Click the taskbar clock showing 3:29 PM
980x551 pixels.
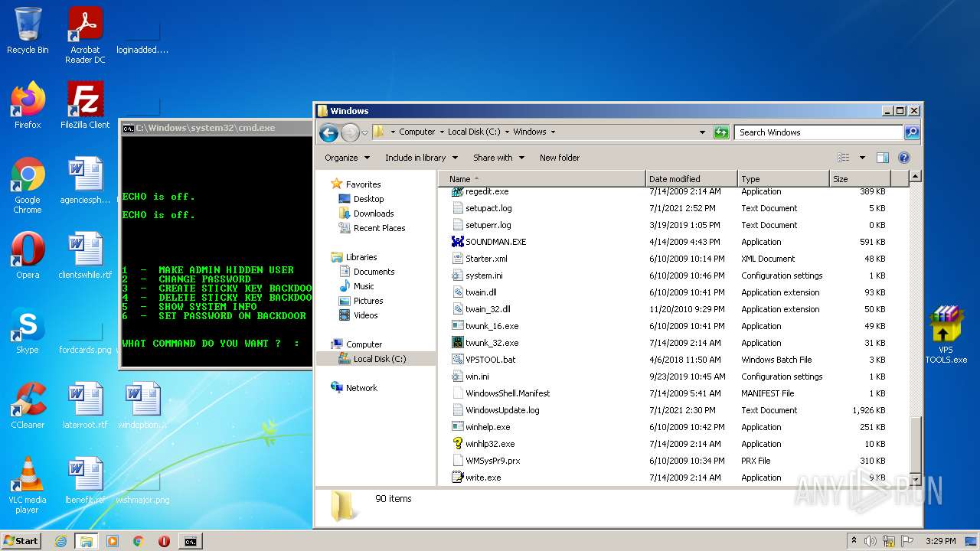[939, 541]
